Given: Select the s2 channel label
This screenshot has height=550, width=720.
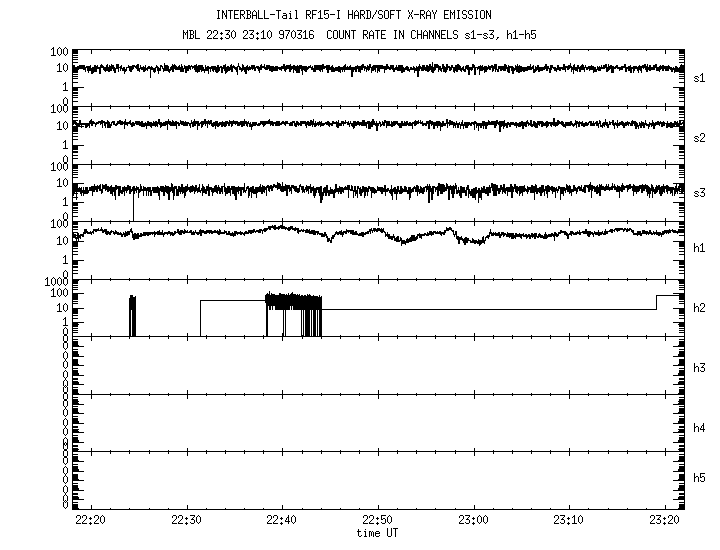Looking at the screenshot, I should tap(699, 137).
